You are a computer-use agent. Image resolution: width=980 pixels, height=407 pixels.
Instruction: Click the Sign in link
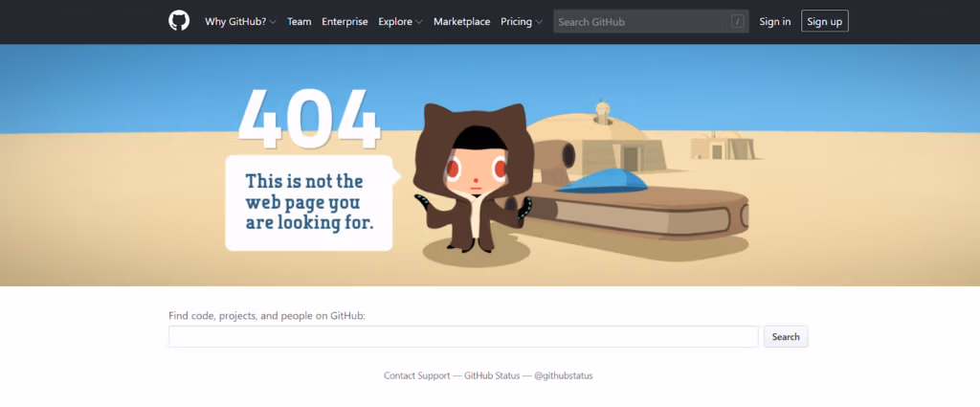(774, 21)
